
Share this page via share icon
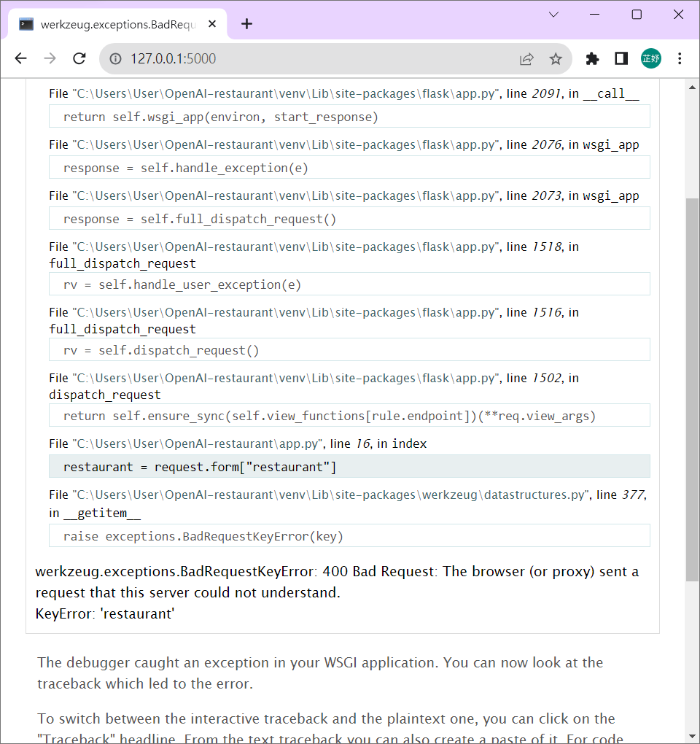(x=526, y=59)
